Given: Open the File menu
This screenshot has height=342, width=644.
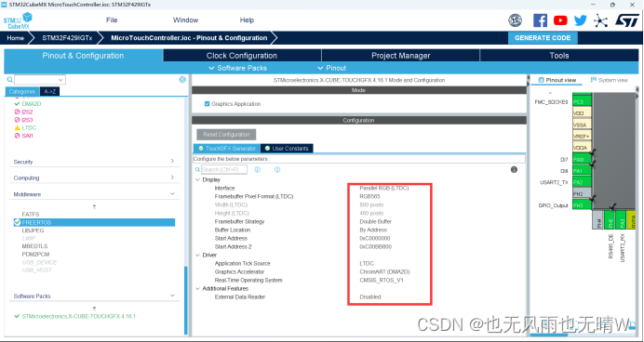Looking at the screenshot, I should pyautogui.click(x=112, y=20).
